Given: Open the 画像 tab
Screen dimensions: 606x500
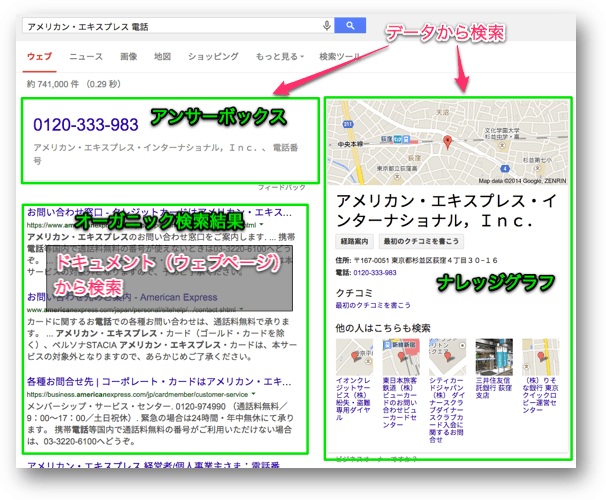Looking at the screenshot, I should point(128,56).
